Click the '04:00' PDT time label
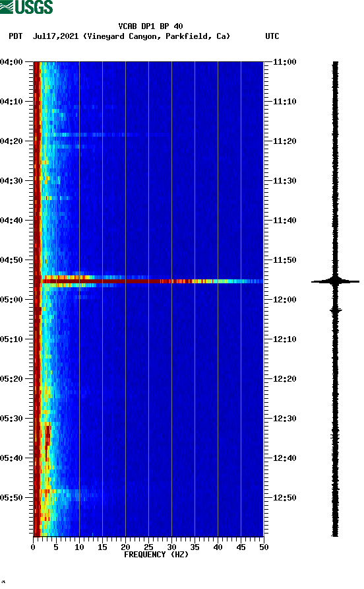The image size is (364, 589). pyautogui.click(x=11, y=62)
